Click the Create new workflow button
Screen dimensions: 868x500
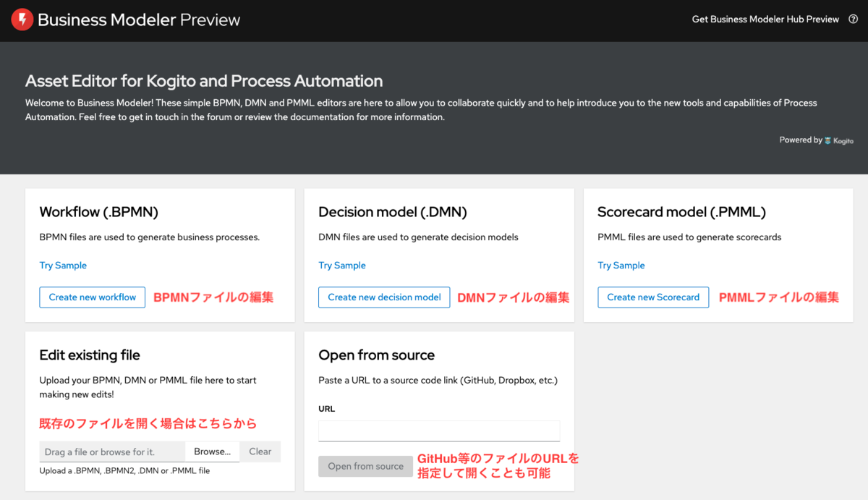93,297
